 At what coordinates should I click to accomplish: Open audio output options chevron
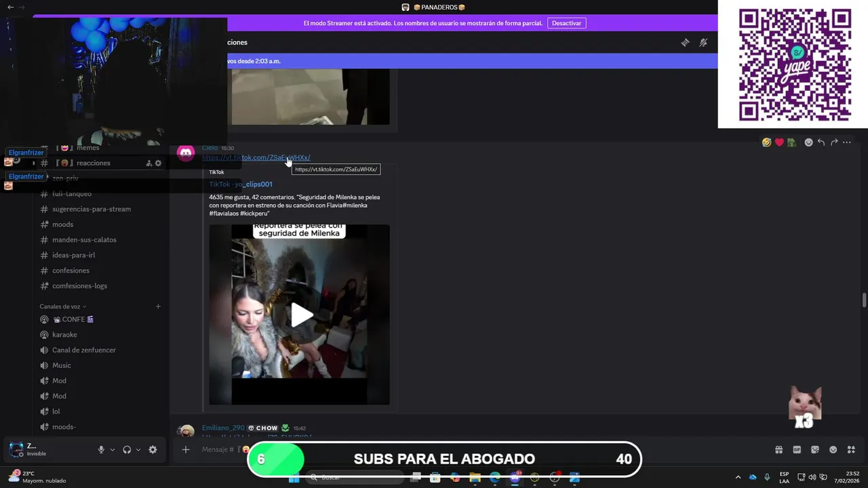pyautogui.click(x=138, y=449)
